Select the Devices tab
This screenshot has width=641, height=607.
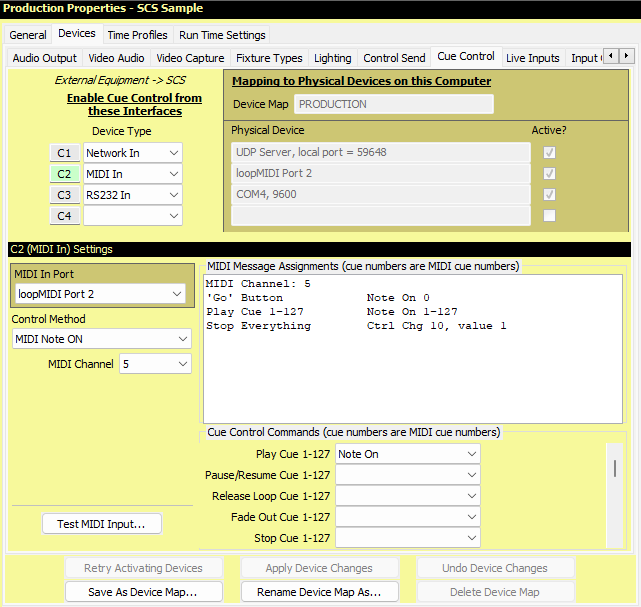[76, 34]
